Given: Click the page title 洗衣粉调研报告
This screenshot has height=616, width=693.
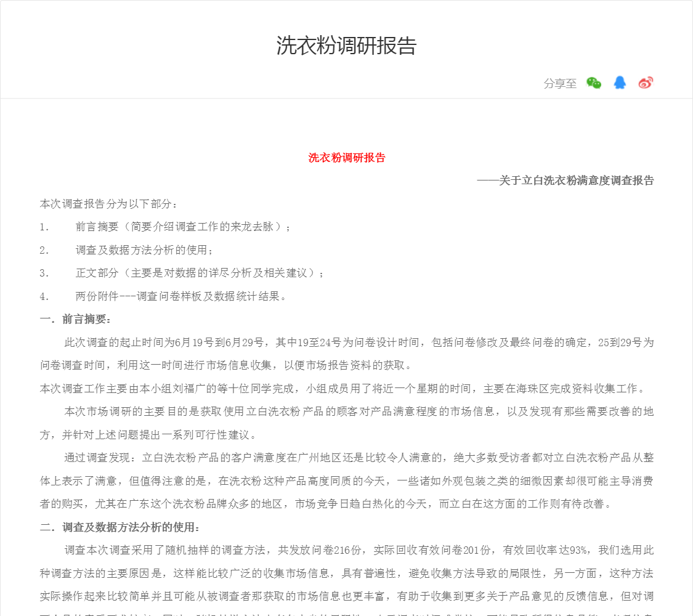Looking at the screenshot, I should [346, 46].
